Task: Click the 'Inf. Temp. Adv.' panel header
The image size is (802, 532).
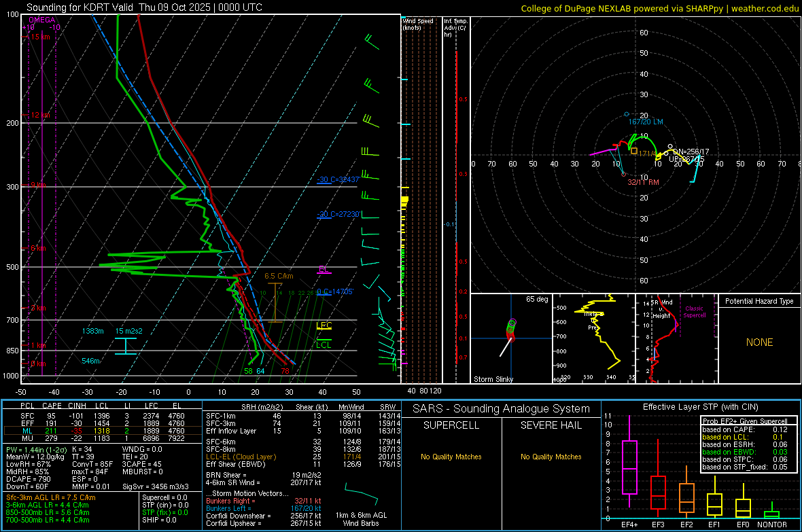Action: click(x=455, y=28)
